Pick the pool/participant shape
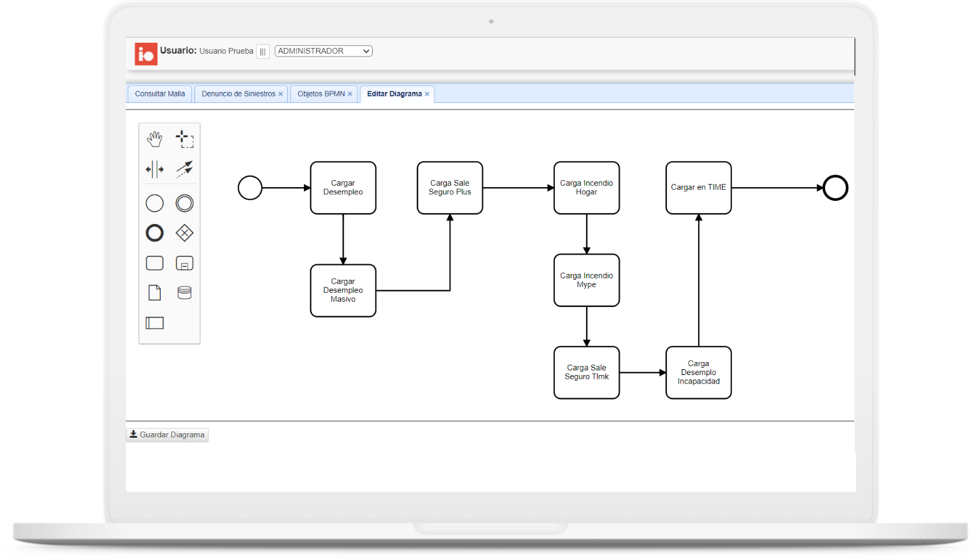The height and width of the screenshot is (557, 980). (154, 323)
